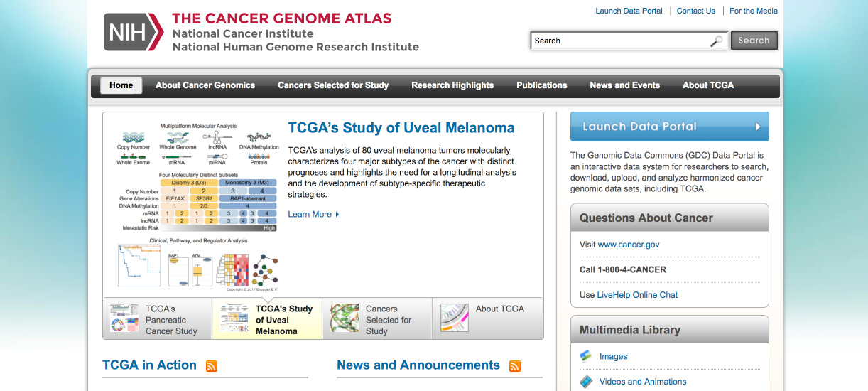Click the magnifying glass in search box

[716, 41]
